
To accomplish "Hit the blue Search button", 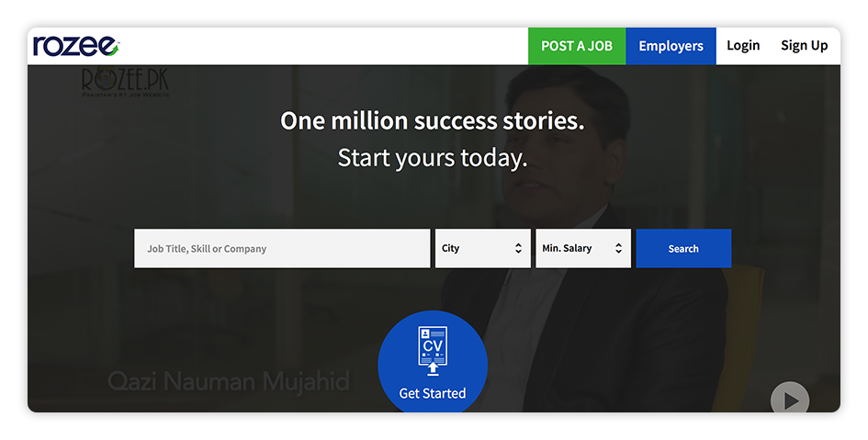I will [683, 249].
